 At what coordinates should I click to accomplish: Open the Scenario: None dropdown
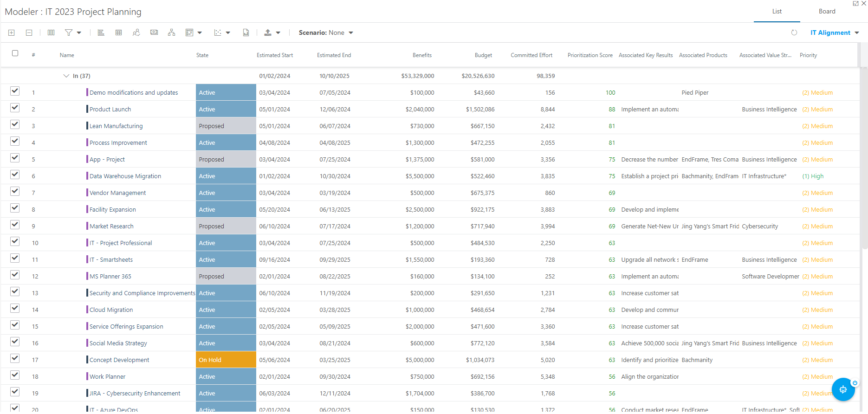[x=326, y=32]
